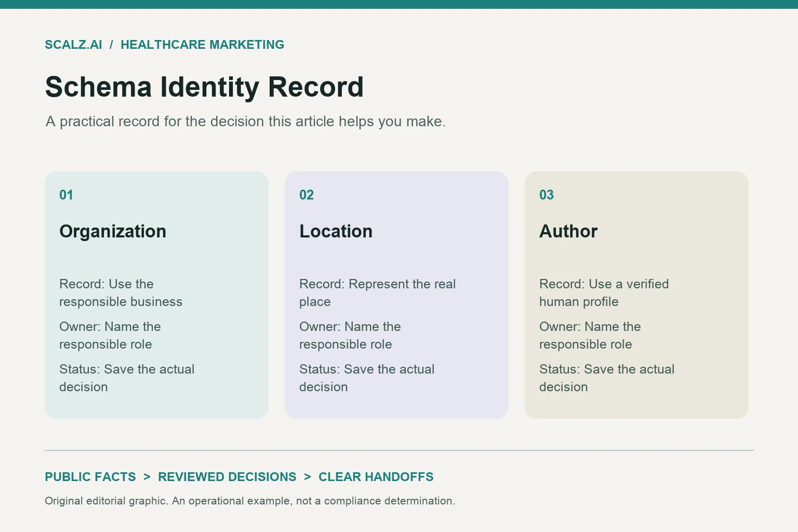Click the text Record: Represent the real place
This screenshot has height=532, width=798.
(x=378, y=293)
